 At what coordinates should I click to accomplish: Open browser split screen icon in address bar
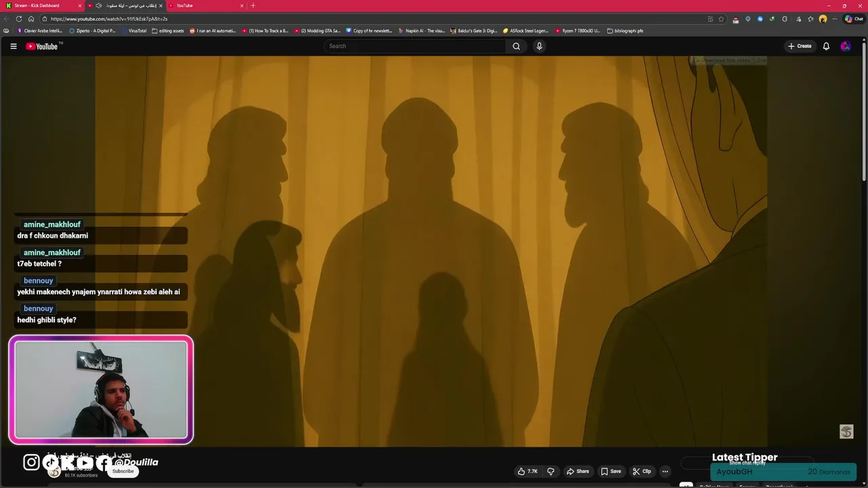coord(711,19)
